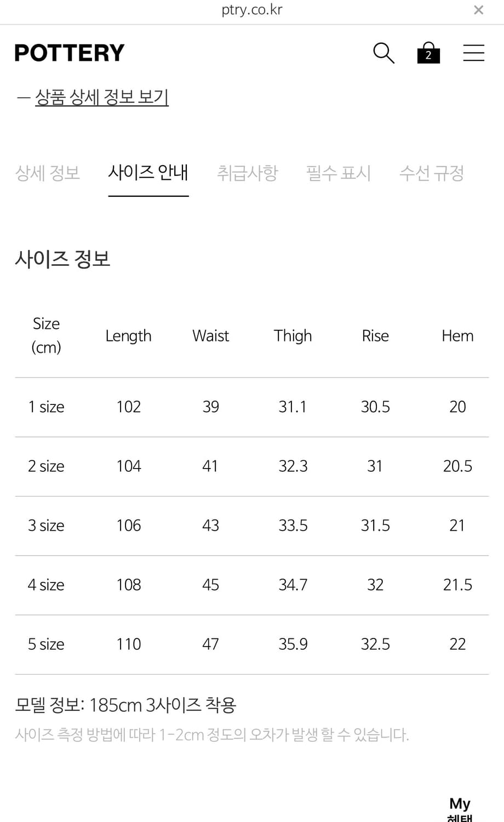504x822 pixels.
Task: Open the hamburger menu icon
Action: tap(473, 53)
